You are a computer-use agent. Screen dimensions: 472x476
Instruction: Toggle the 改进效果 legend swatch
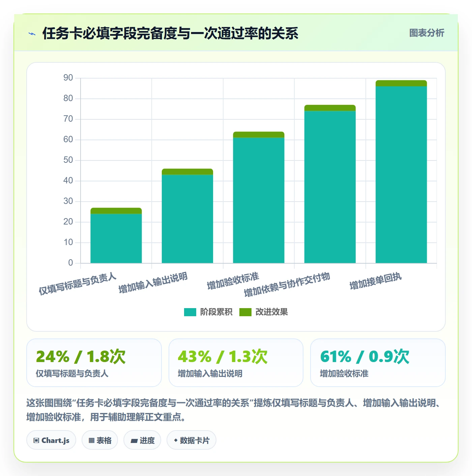[245, 312]
